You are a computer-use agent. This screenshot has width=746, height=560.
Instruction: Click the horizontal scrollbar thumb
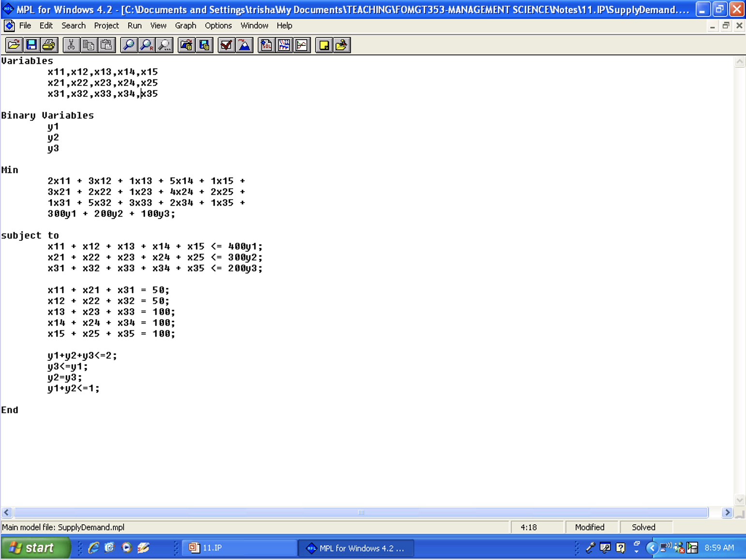click(x=361, y=513)
